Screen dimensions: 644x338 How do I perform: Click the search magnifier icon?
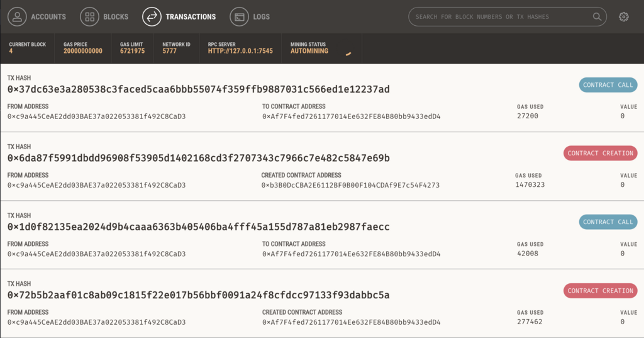tap(597, 17)
